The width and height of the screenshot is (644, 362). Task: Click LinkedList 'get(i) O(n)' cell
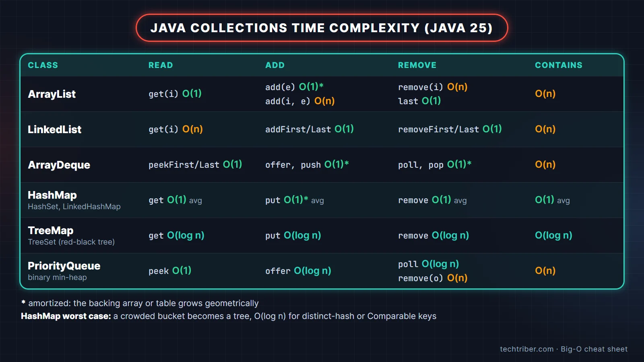point(175,129)
